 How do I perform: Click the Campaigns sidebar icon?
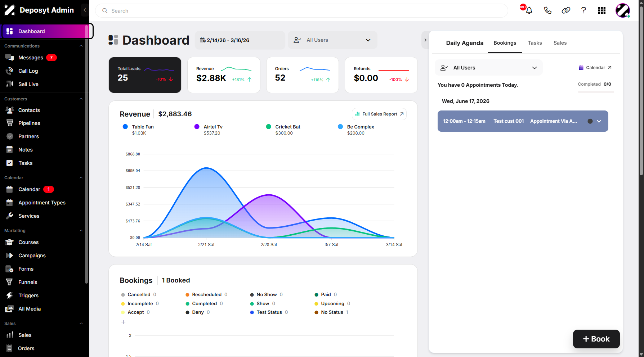click(x=10, y=256)
